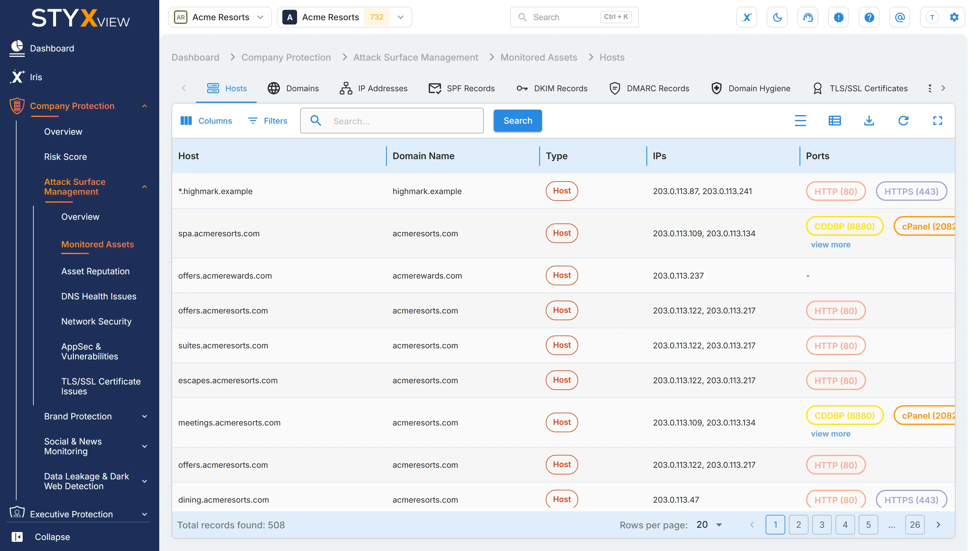Switch to the DMARC Records tab
Screen dimensions: 980x551
(649, 88)
